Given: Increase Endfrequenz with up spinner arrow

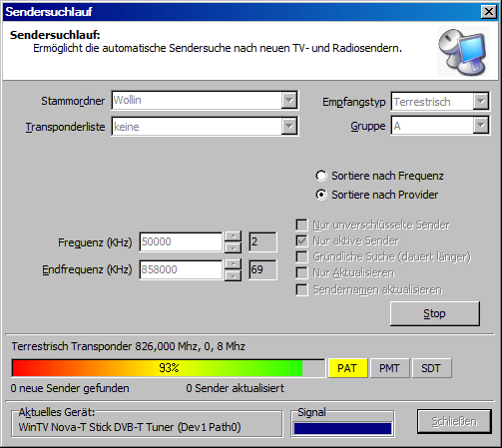Looking at the screenshot, I should (233, 264).
